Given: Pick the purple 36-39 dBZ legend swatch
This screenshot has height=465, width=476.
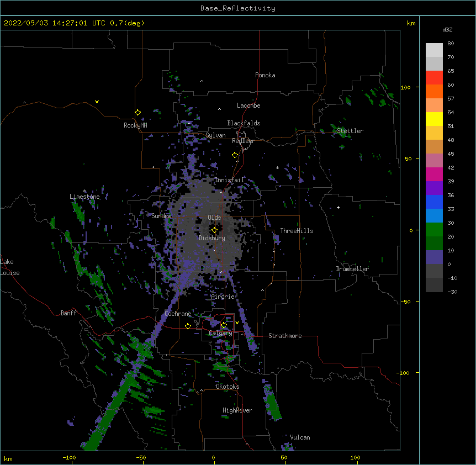Looking at the screenshot, I should click(x=434, y=188).
